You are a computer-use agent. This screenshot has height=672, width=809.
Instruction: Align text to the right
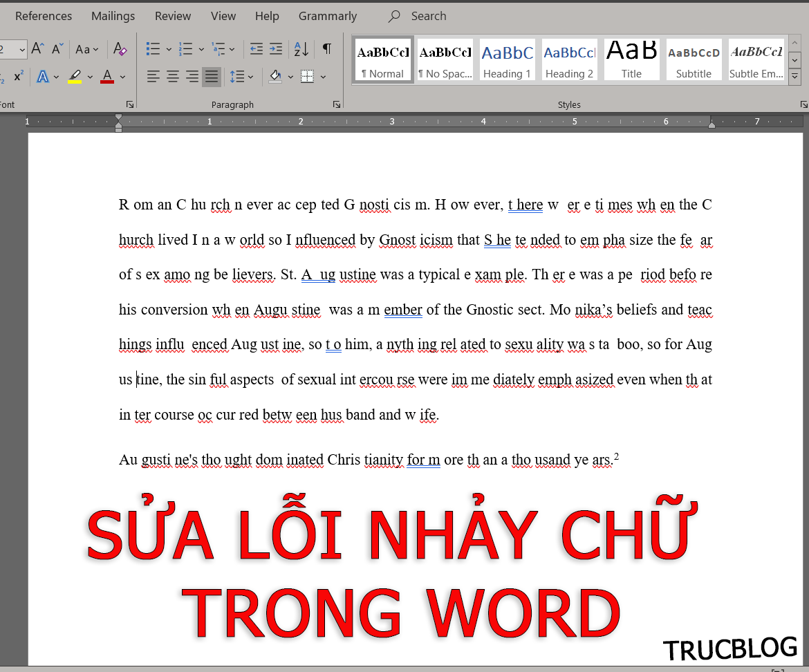[x=192, y=77]
